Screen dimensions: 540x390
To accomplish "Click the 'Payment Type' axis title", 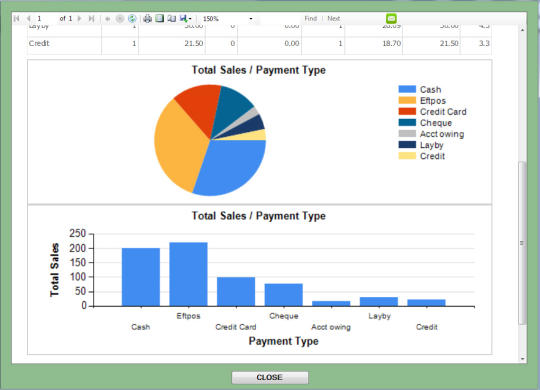I will 283,341.
